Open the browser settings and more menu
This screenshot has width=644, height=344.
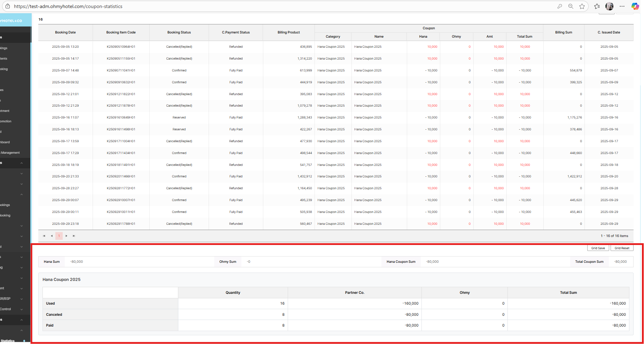click(x=622, y=6)
